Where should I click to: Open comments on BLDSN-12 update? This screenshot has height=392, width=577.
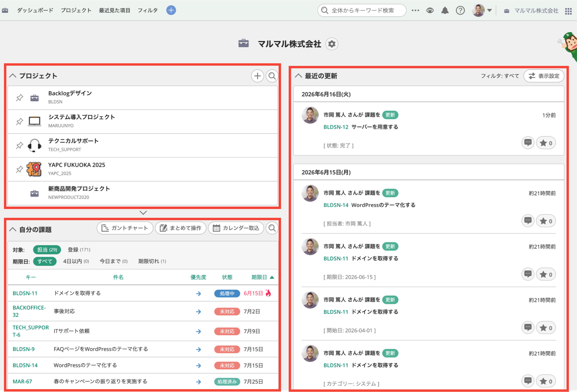coord(528,143)
